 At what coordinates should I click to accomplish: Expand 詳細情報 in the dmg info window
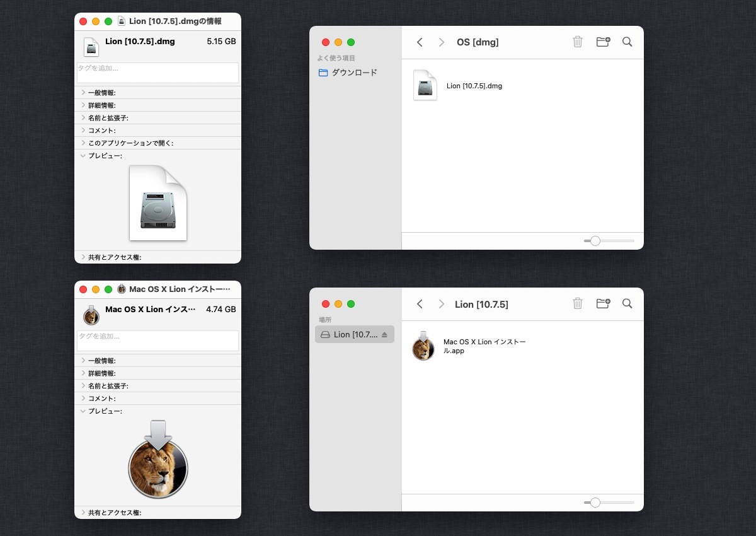[x=83, y=105]
